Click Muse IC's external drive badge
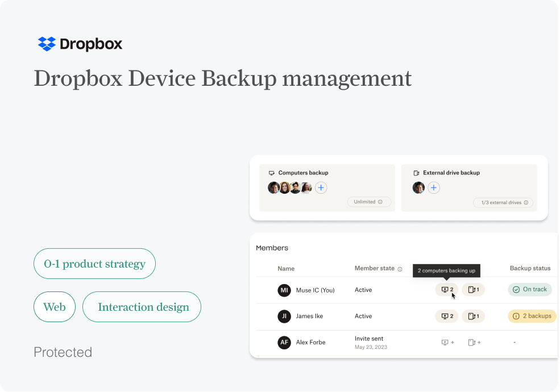 [473, 290]
